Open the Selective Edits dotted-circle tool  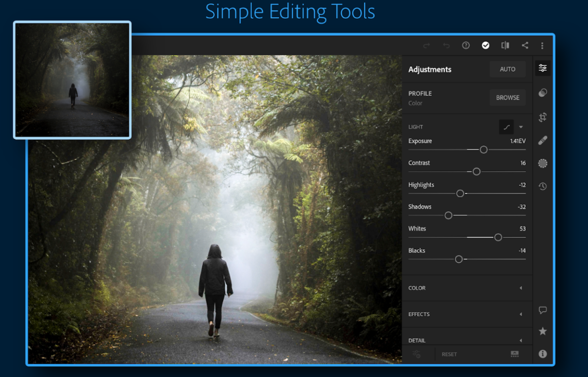(x=542, y=164)
